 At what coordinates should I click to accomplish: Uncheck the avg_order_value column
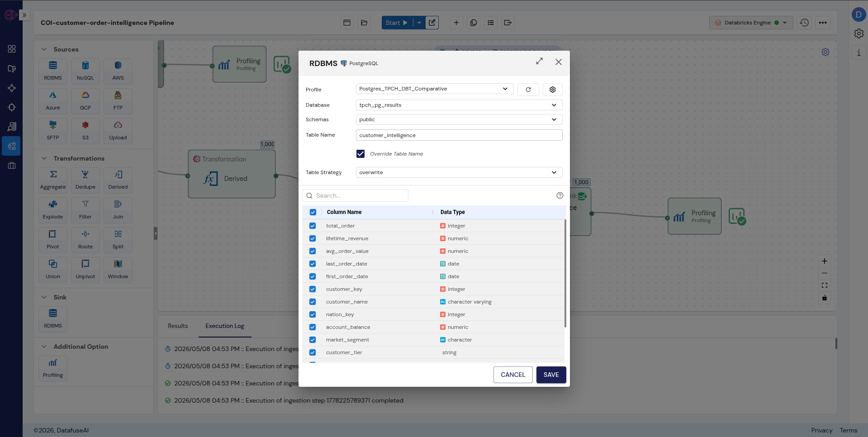pos(313,251)
